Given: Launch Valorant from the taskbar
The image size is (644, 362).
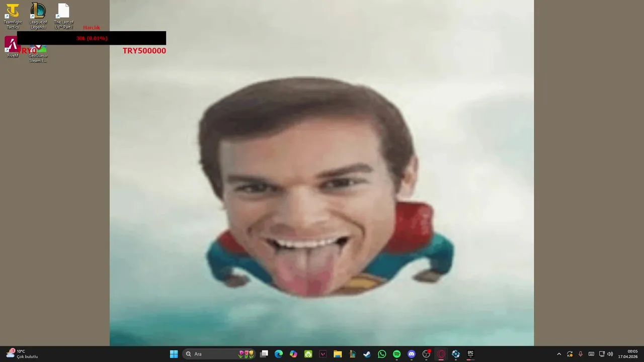Looking at the screenshot, I should (323, 354).
